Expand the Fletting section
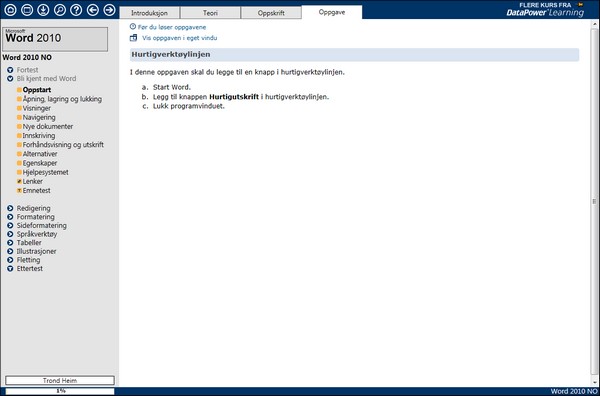 coord(10,260)
